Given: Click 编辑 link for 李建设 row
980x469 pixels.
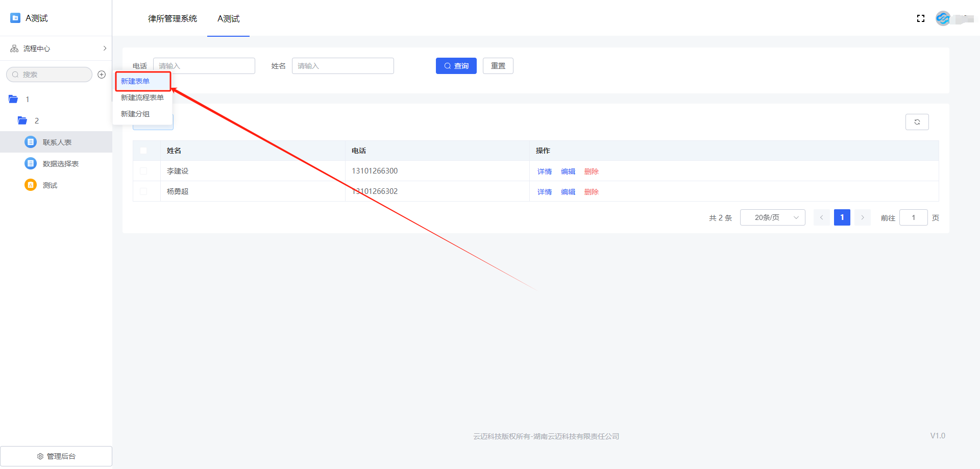Looking at the screenshot, I should pos(568,171).
